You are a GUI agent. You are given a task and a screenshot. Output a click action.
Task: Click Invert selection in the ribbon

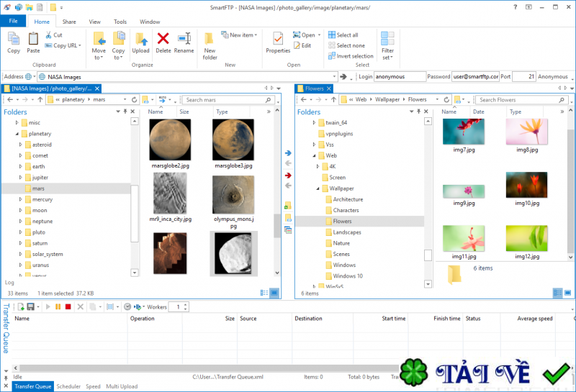pyautogui.click(x=354, y=56)
